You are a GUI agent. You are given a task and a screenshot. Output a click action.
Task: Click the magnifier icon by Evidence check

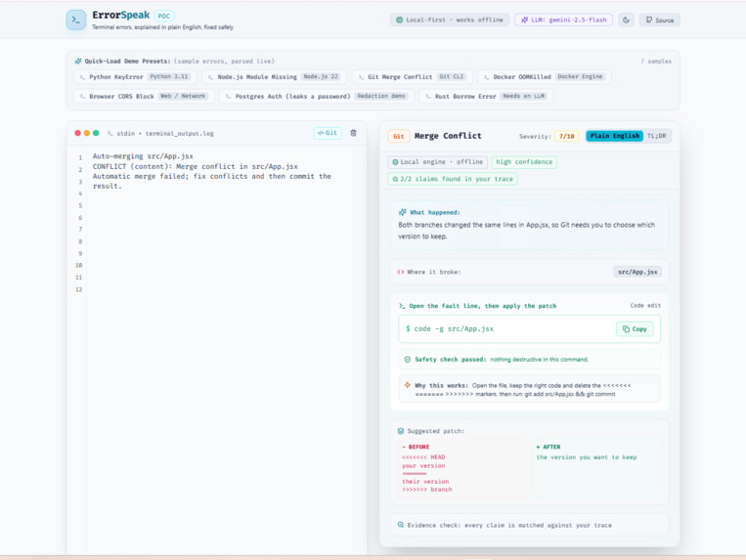pos(401,525)
